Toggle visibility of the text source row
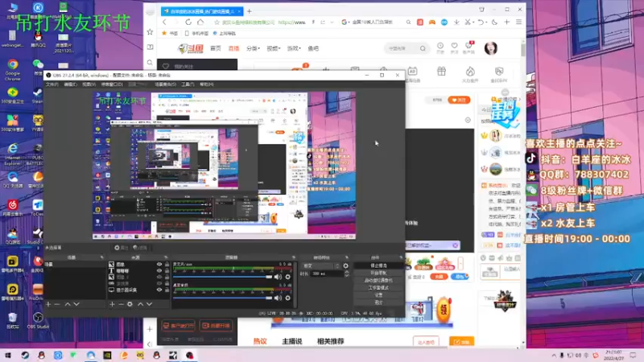The width and height of the screenshot is (644, 362). click(x=159, y=271)
